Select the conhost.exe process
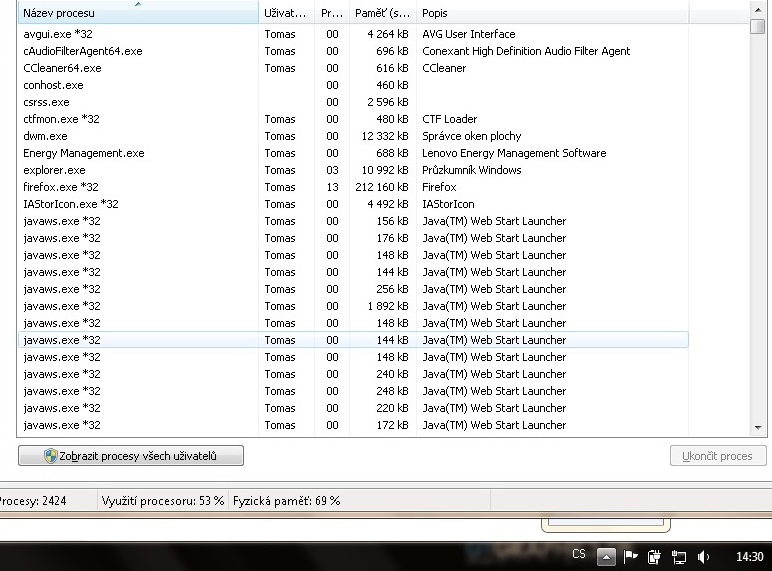The height and width of the screenshot is (571, 772). [353, 85]
